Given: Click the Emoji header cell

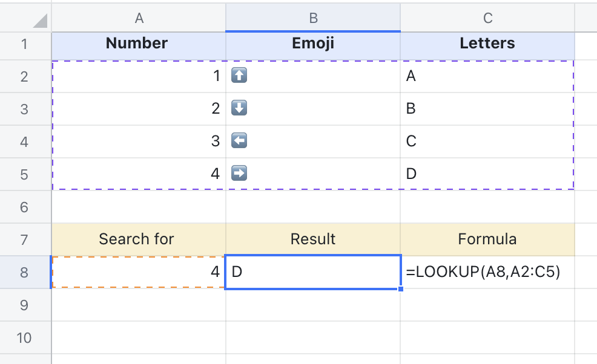Looking at the screenshot, I should 312,44.
